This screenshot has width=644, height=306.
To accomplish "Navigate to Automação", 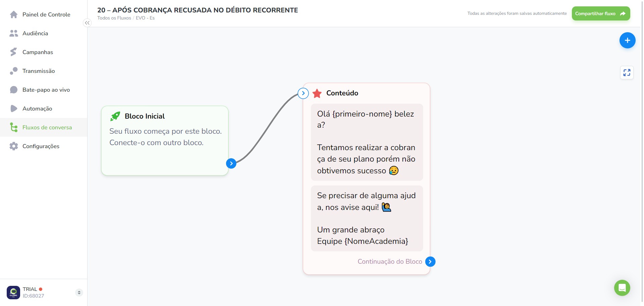I will click(44, 108).
